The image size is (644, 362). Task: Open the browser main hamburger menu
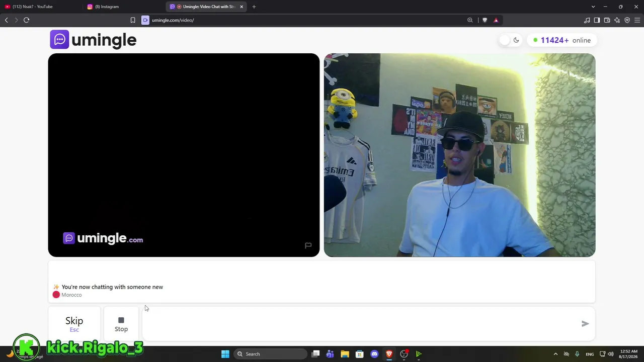click(637, 20)
